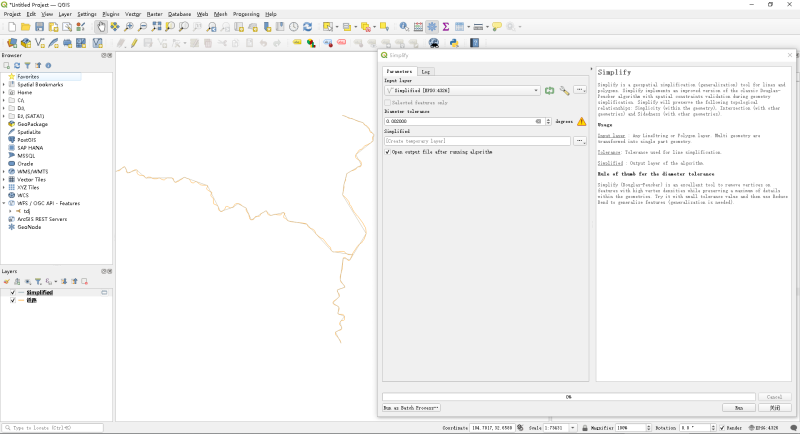The height and width of the screenshot is (434, 800).
Task: Expand the tdj connection node
Action: click(x=10, y=211)
